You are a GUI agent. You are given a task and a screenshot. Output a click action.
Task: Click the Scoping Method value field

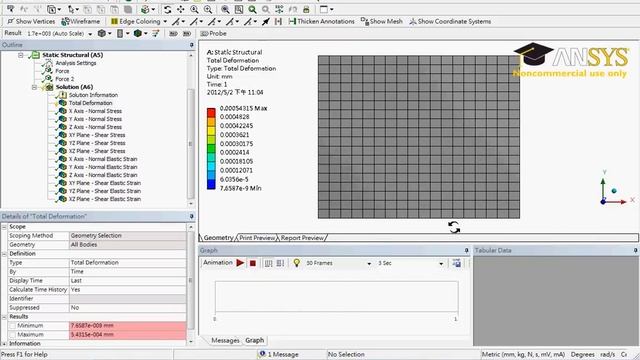pos(127,236)
